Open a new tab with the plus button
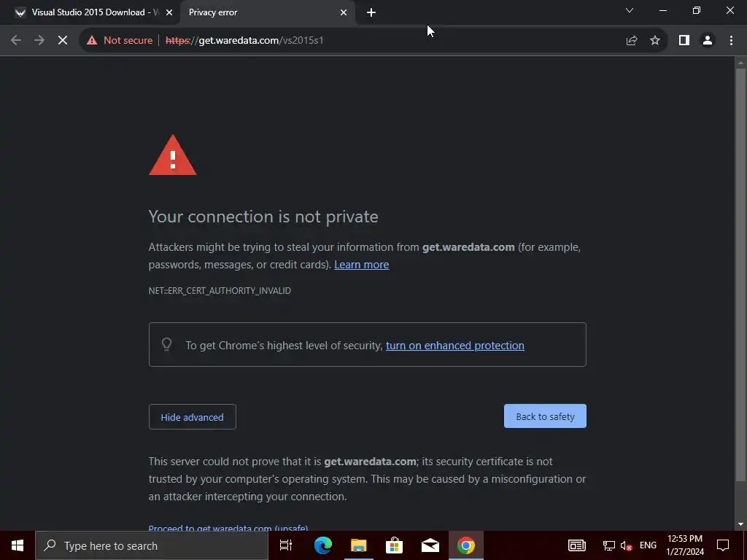The width and height of the screenshot is (747, 560). coord(371,13)
